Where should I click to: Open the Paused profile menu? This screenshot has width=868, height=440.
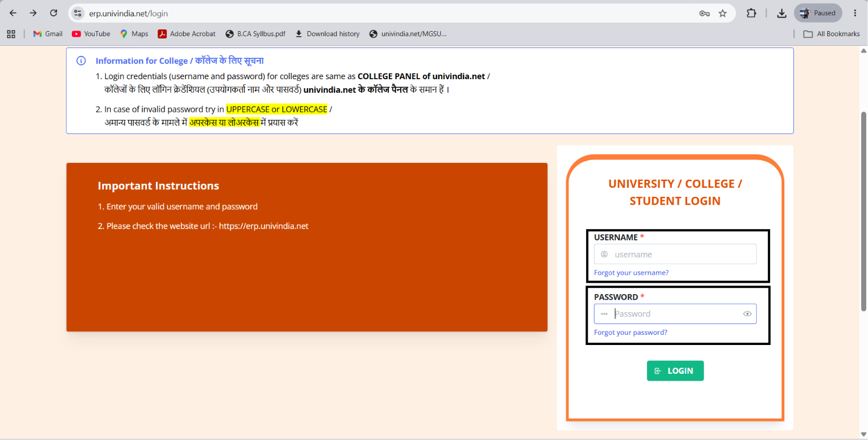coord(818,13)
